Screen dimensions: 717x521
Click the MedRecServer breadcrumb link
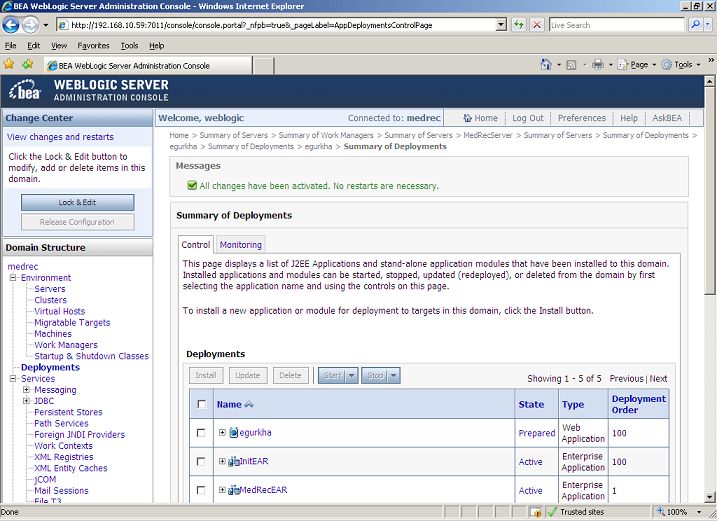(488, 135)
